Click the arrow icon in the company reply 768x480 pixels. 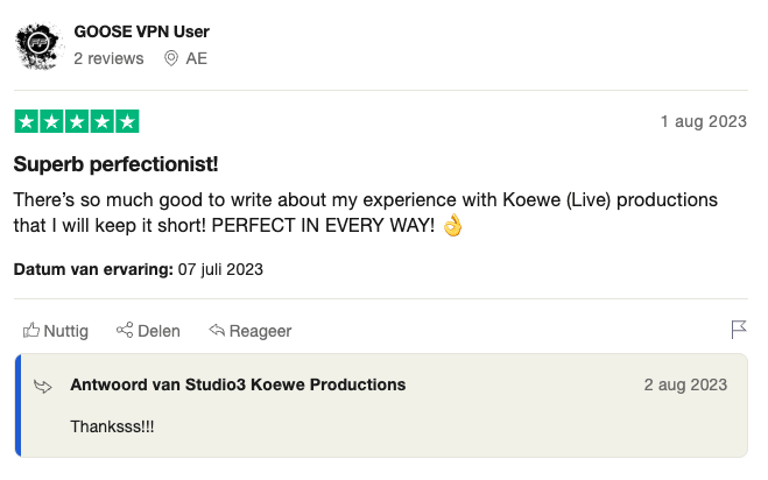(x=44, y=386)
